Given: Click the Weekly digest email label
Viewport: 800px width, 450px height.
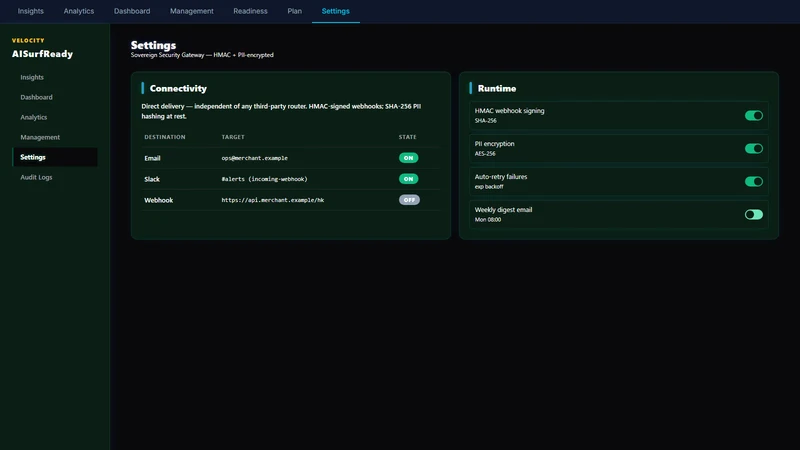Looking at the screenshot, I should click(503, 210).
